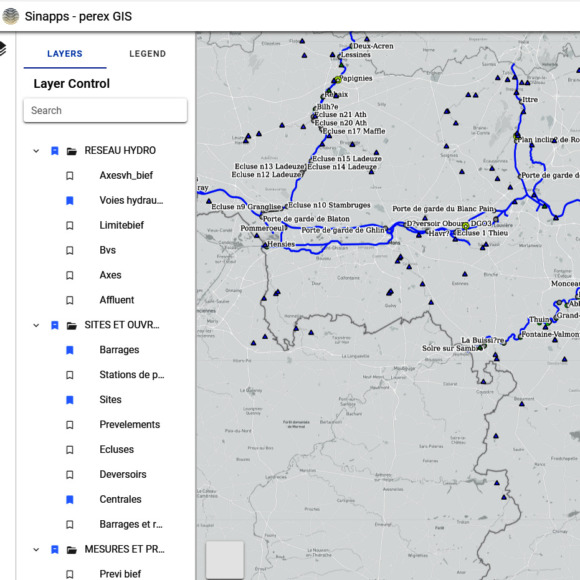Click the RESEAU HYDRO folder icon

(72, 151)
